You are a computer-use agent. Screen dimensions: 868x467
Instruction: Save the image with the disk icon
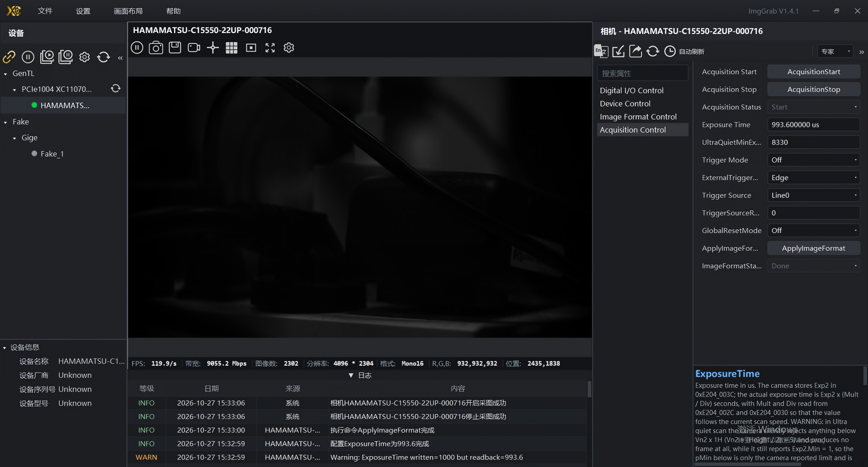(175, 48)
